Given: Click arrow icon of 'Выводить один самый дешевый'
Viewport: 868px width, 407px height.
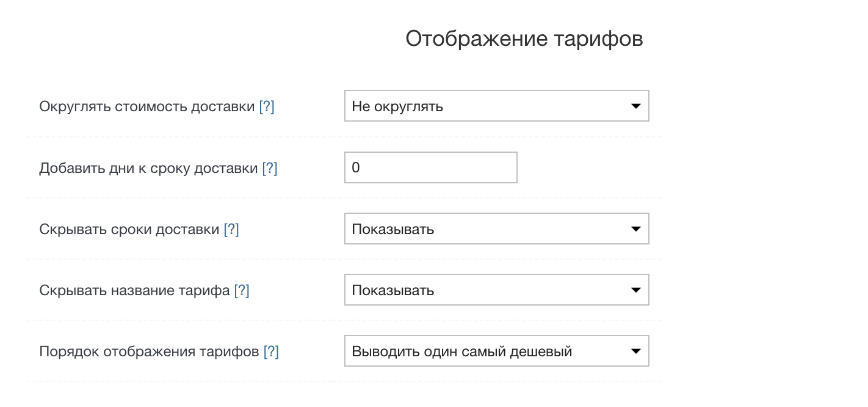Looking at the screenshot, I should (x=635, y=351).
